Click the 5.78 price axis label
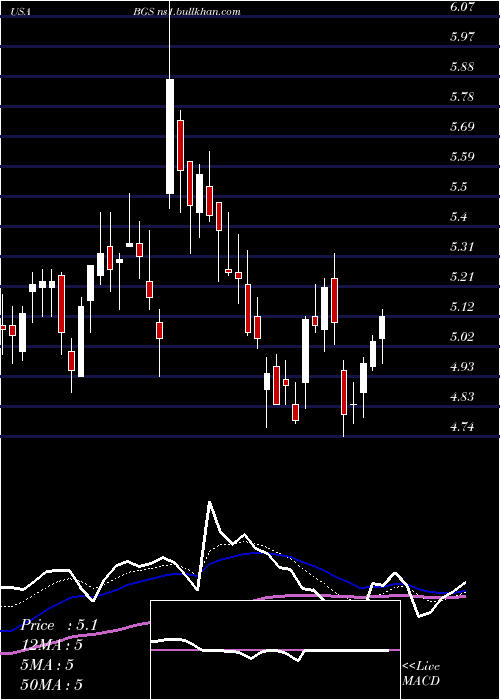The image size is (500, 700). (x=461, y=96)
